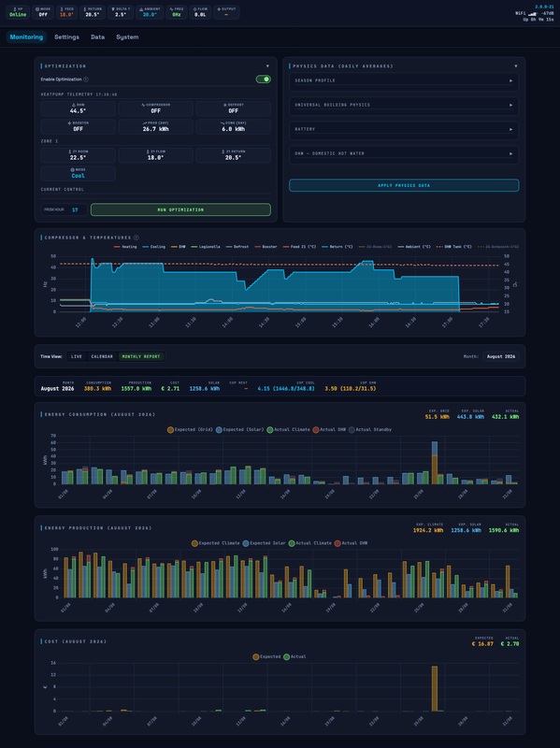This screenshot has height=748, width=560.
Task: Click the Delta T status chip
Action: pos(121,12)
